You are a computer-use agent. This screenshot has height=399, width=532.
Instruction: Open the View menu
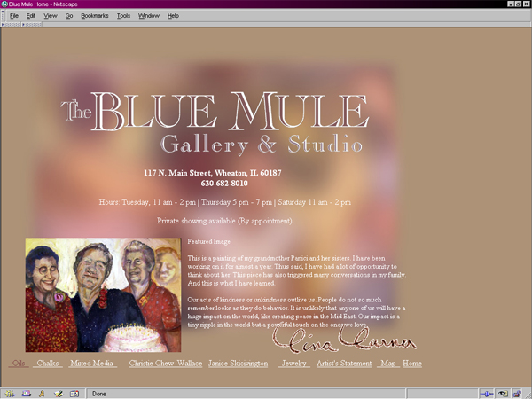click(51, 16)
